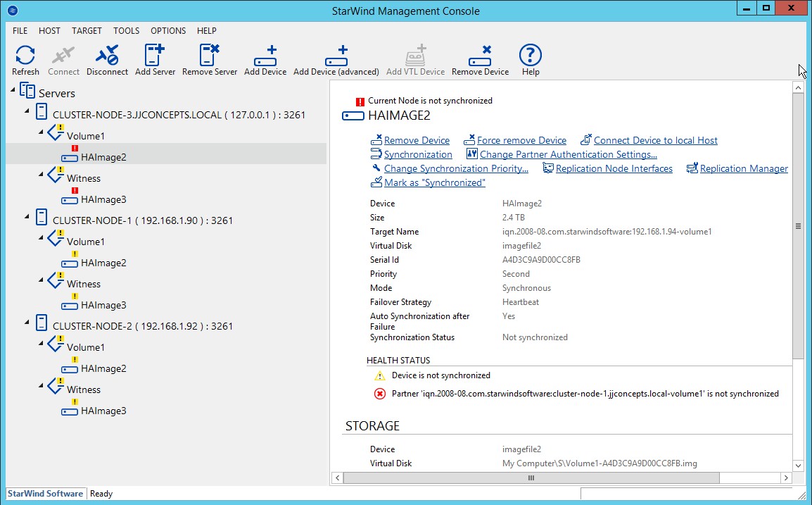Image resolution: width=812 pixels, height=505 pixels.
Task: Click the CLUSTER-NODE-3 server icon
Action: coord(42,112)
